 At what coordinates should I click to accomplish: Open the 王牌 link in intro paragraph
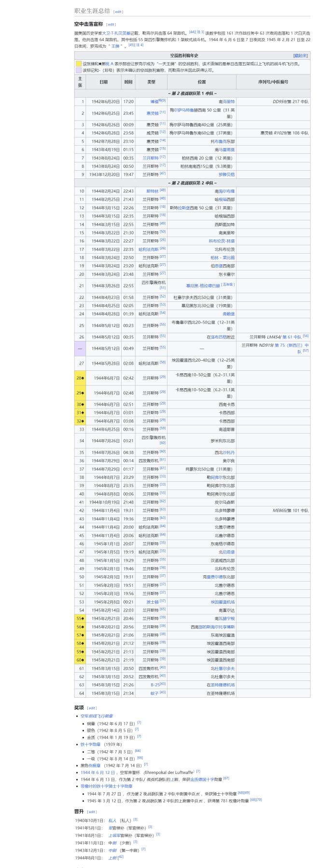pyautogui.click(x=116, y=46)
